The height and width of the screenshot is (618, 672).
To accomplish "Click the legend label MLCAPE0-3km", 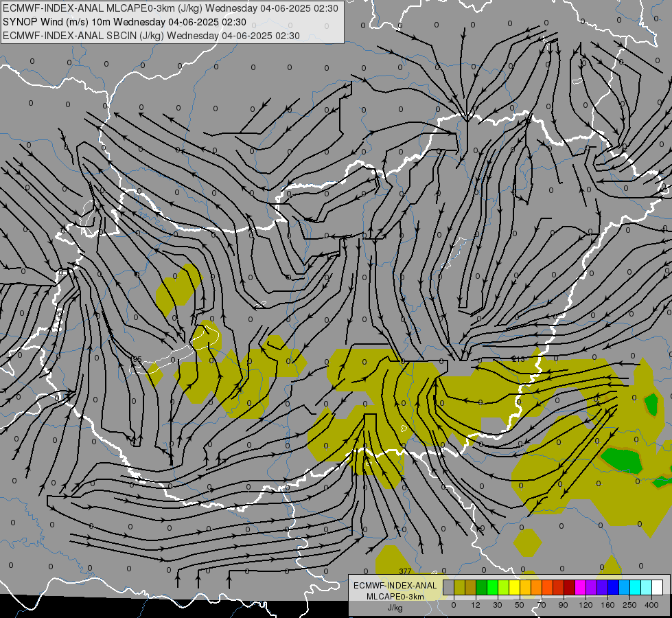I will (x=395, y=597).
